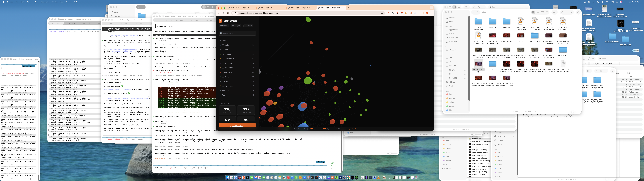Click the Orange tag in the Finder sidebar

click(x=452, y=98)
